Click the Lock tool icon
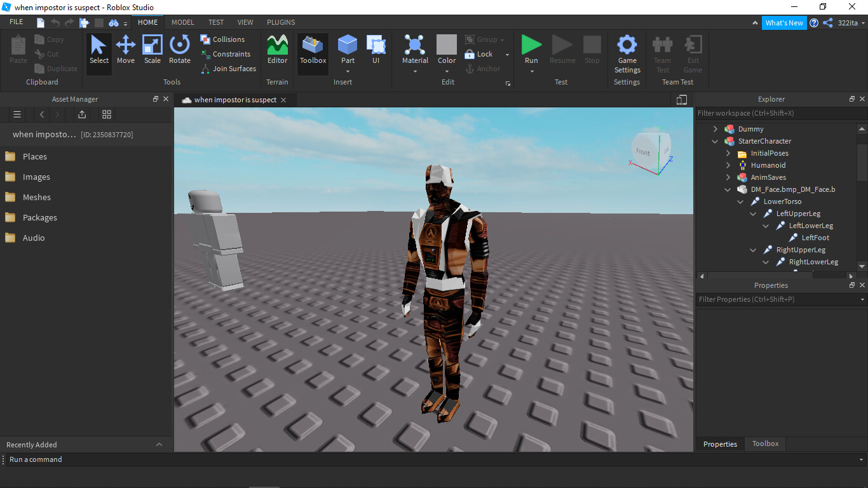This screenshot has width=868, height=488. [x=470, y=54]
